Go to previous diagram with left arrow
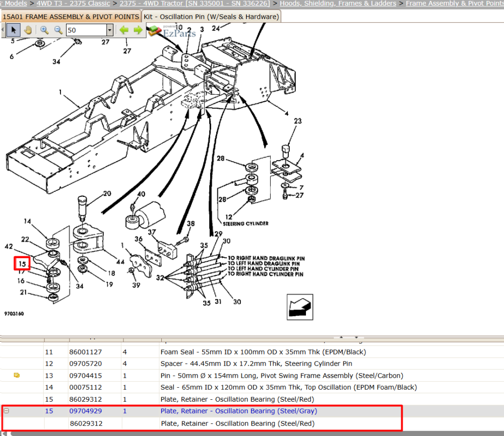Image resolution: width=504 pixels, height=436 pixels. [x=124, y=30]
